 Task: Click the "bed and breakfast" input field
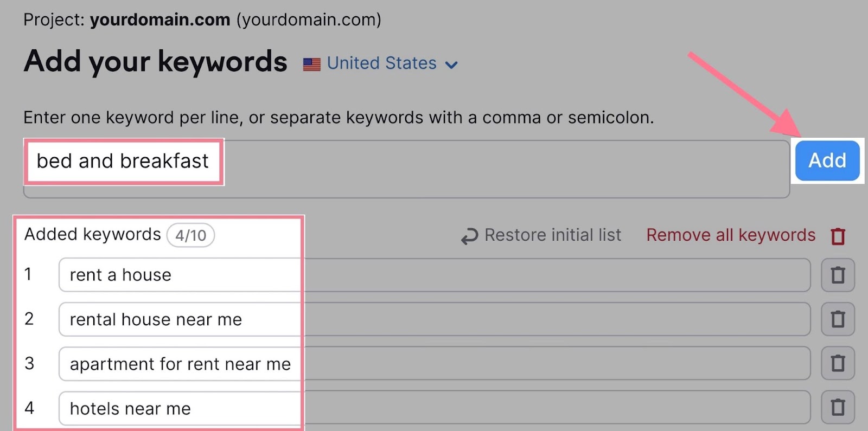click(x=123, y=161)
